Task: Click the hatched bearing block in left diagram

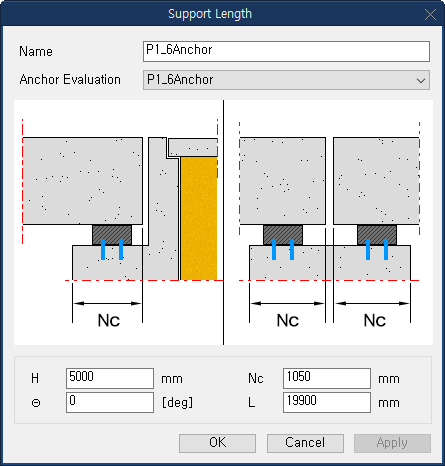Action: point(112,235)
